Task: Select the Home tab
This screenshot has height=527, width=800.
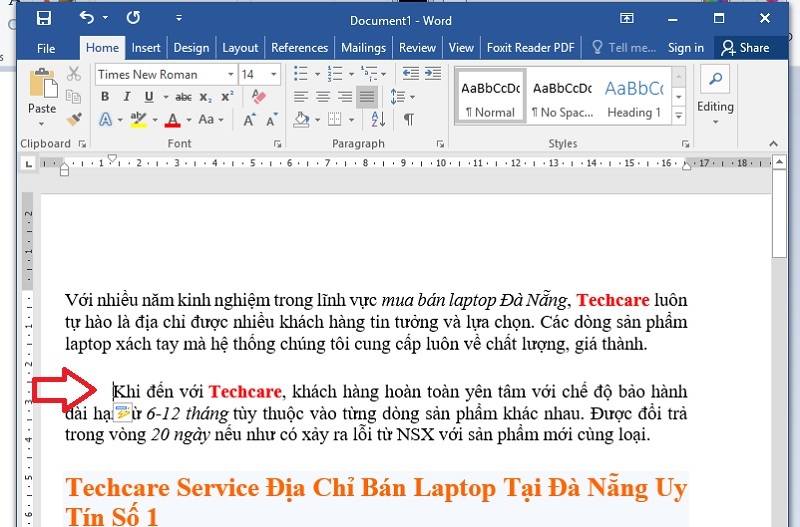Action: click(102, 48)
